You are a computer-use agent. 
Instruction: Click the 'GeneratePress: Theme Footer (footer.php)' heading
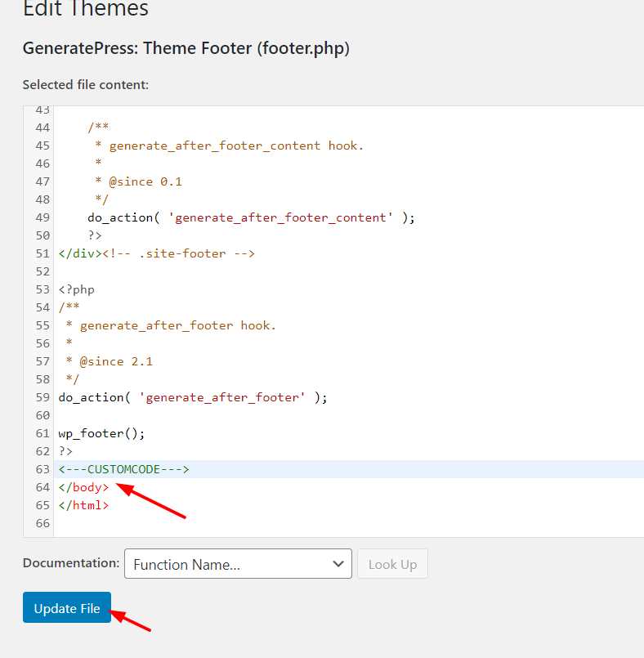(186, 48)
